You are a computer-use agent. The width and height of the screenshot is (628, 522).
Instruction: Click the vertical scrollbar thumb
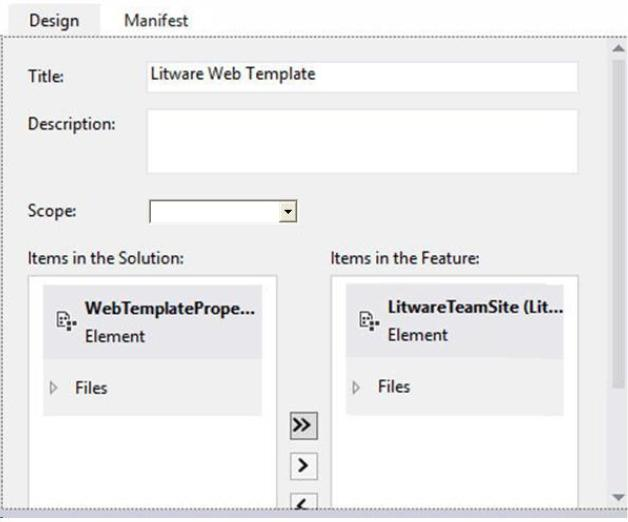618,224
